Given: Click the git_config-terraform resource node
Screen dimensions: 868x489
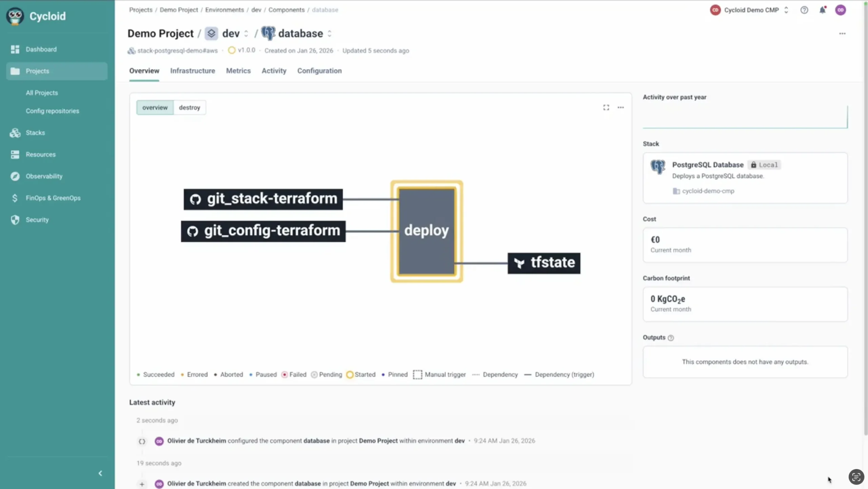Looking at the screenshot, I should coord(263,231).
